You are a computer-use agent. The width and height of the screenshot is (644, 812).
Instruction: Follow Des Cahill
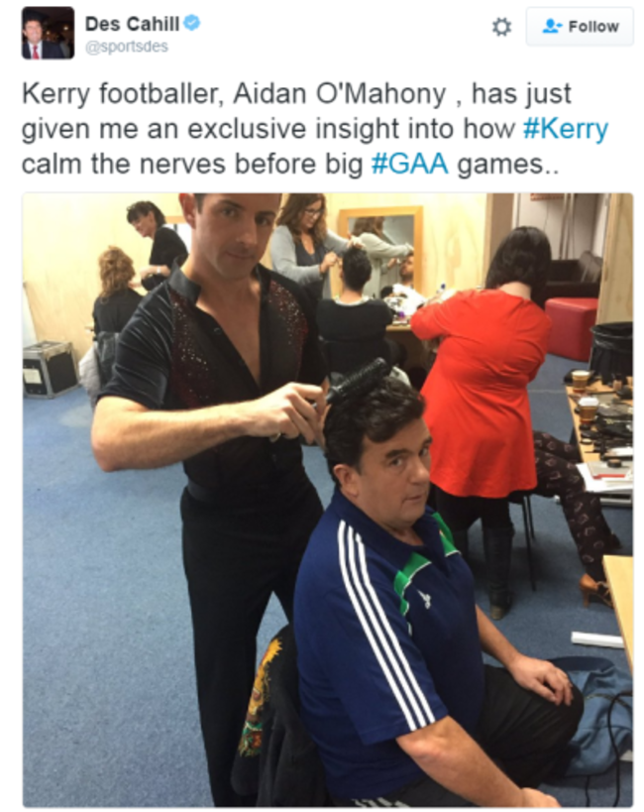[580, 27]
